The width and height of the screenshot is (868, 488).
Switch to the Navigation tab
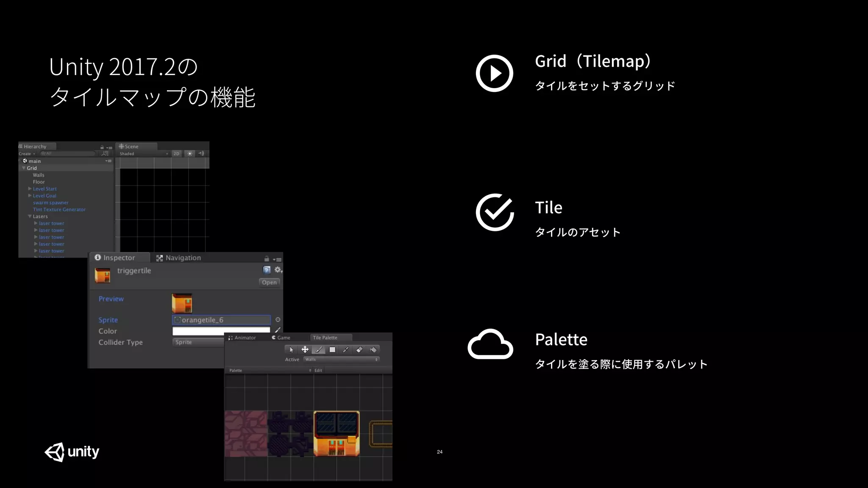click(x=178, y=258)
